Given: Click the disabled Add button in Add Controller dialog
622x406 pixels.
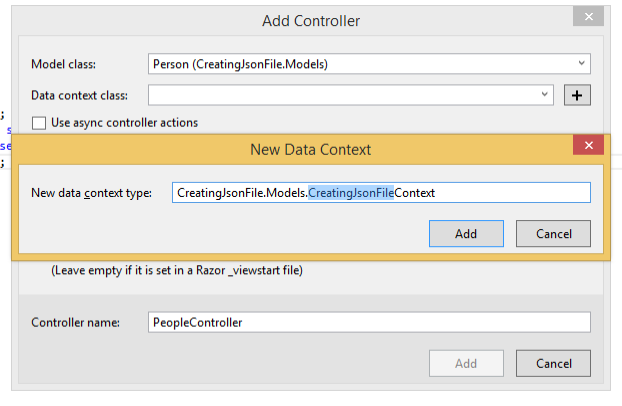Looking at the screenshot, I should 466,363.
